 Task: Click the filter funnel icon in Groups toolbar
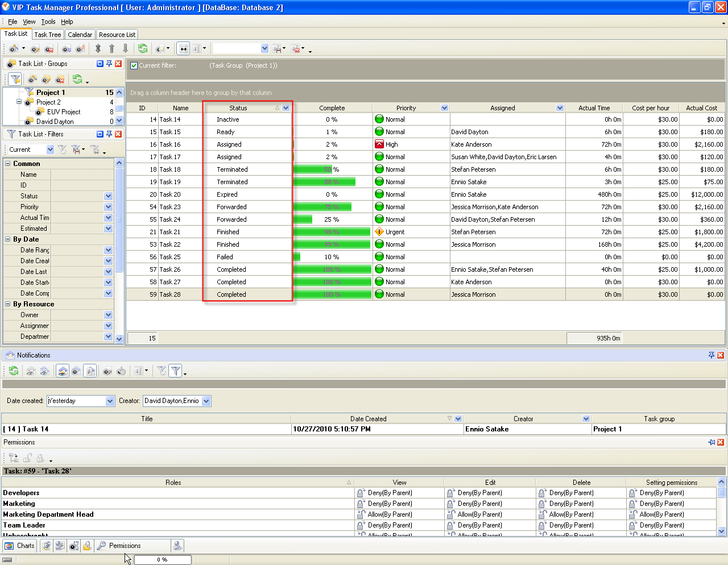15,79
